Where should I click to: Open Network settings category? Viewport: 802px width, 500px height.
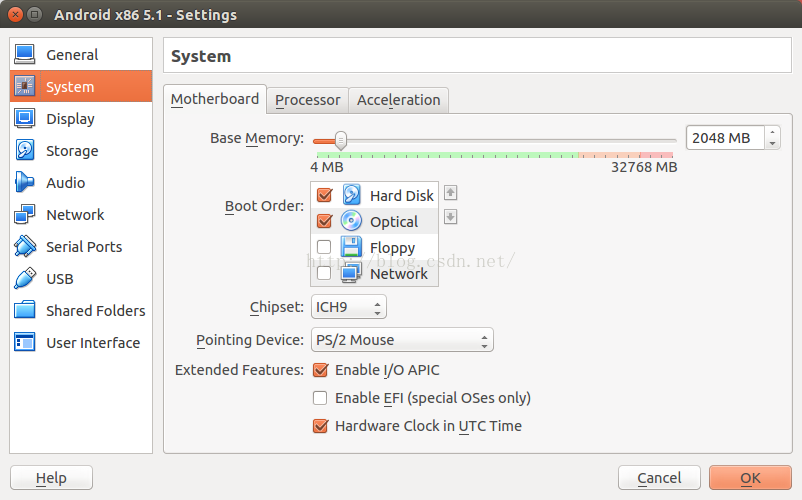click(x=81, y=214)
